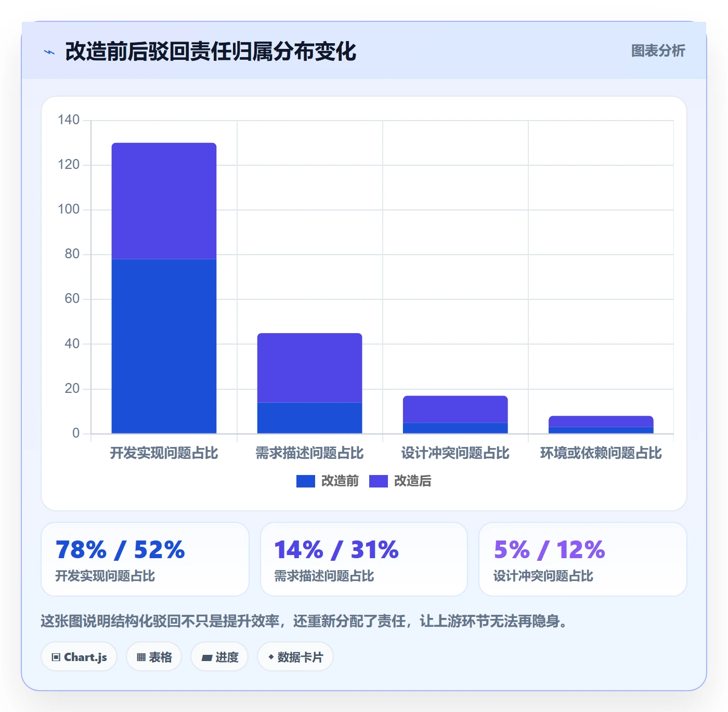Click the 环境或依赖问题占比 stacked bar
The image size is (728, 712).
(x=601, y=425)
